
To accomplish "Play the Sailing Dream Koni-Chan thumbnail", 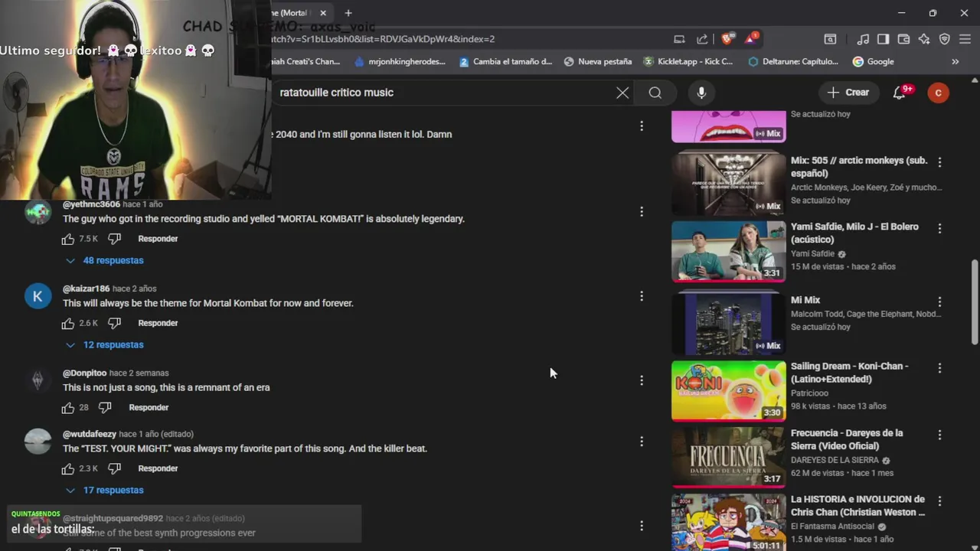I will 728,390.
